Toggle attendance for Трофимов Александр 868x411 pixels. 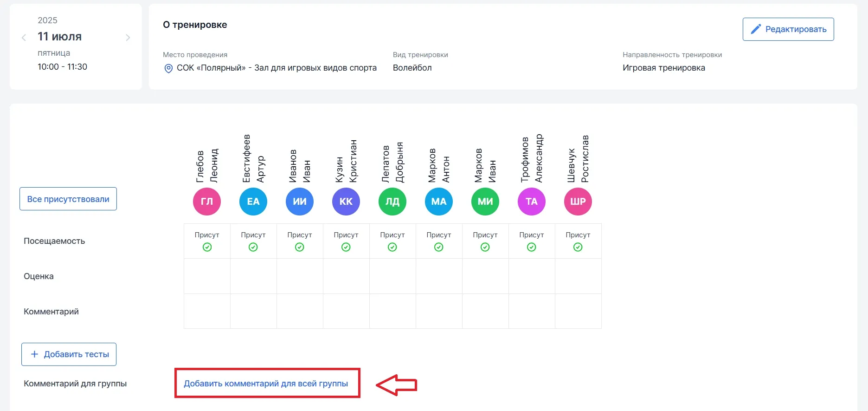point(532,241)
